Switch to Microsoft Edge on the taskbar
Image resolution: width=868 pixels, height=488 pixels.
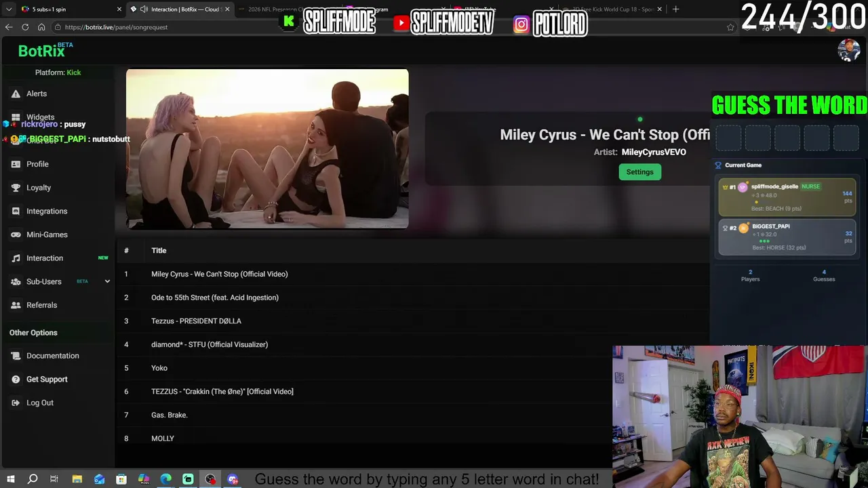[166, 479]
